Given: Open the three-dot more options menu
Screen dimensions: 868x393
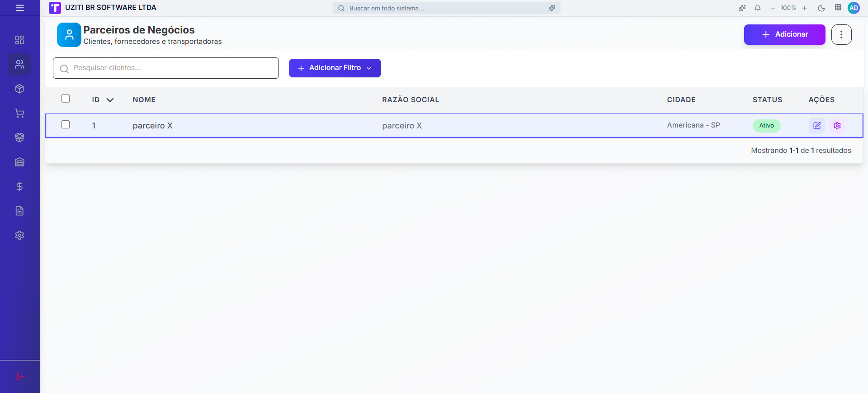Looking at the screenshot, I should click(841, 34).
